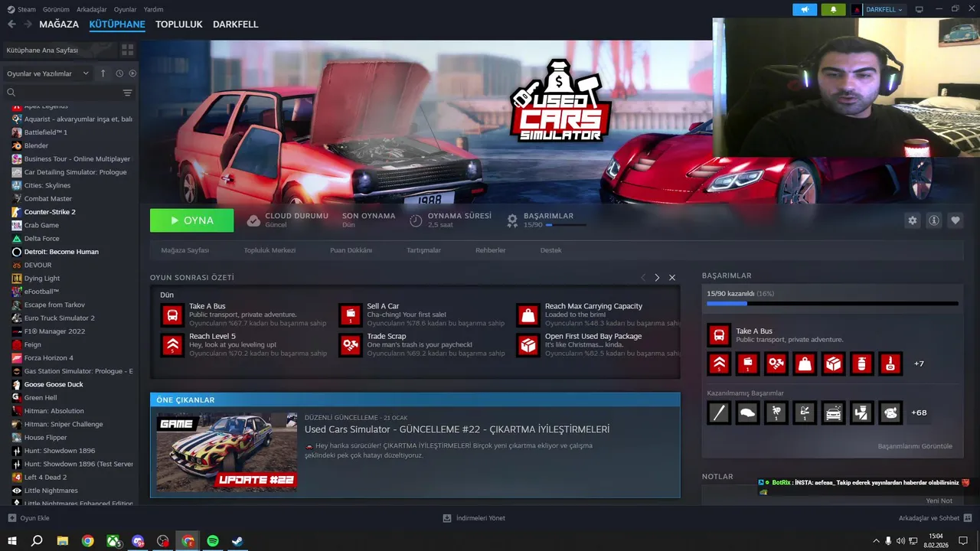The width and height of the screenshot is (980, 551).
Task: Open Arkadaşlar ve Sohbet panel
Action: tap(934, 518)
